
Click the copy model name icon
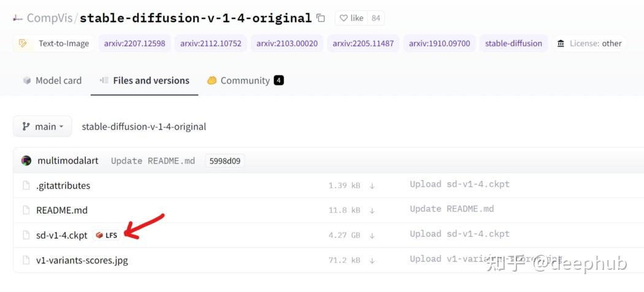321,18
